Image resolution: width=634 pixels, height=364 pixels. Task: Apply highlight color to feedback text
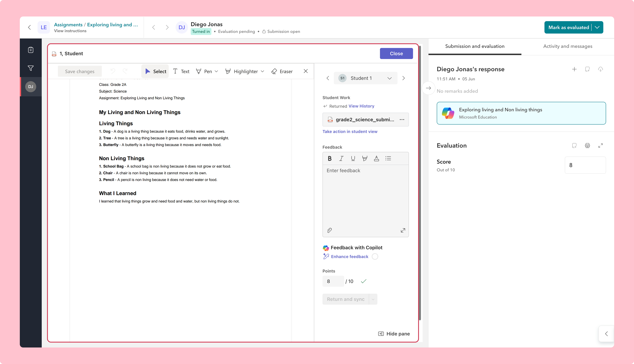point(365,158)
